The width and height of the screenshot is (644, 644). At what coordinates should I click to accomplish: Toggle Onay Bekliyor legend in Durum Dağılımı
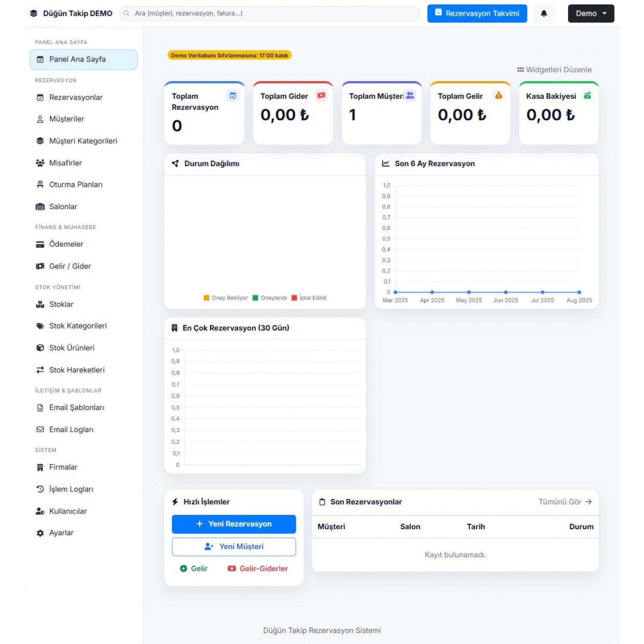tap(225, 298)
